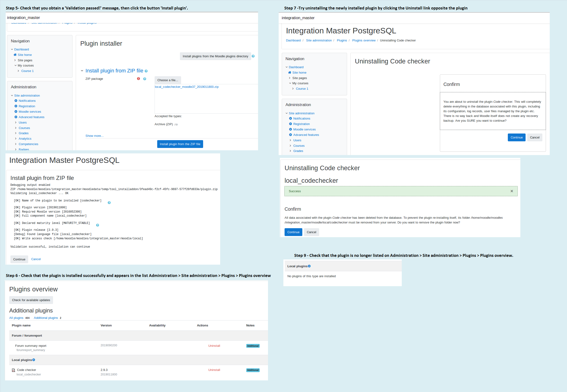Click help icon after 'Declared maturity level' line
The image size is (567, 392).
point(98,225)
